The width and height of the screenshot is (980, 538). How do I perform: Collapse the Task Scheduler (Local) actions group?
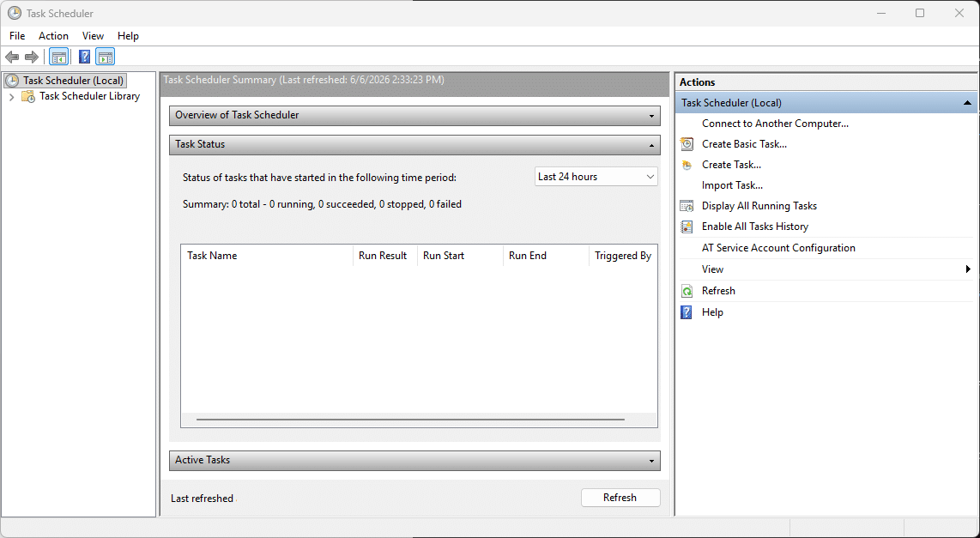pyautogui.click(x=967, y=103)
